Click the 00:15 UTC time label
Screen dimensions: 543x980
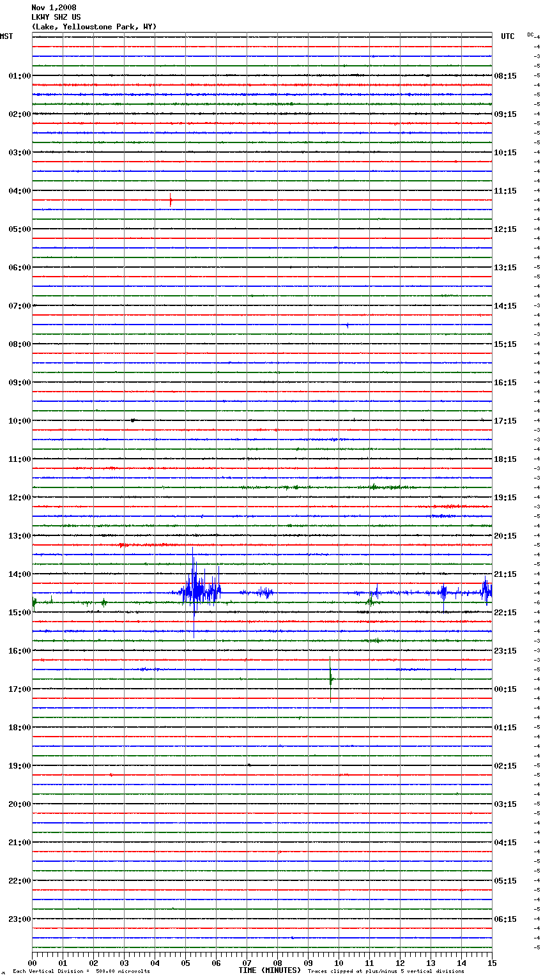pos(505,689)
